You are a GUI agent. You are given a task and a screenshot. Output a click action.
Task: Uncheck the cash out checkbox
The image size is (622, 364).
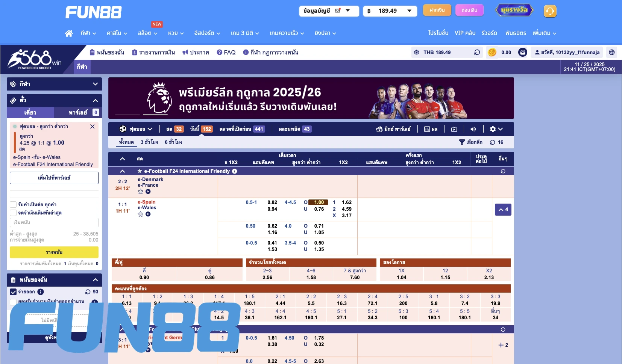tap(13, 292)
